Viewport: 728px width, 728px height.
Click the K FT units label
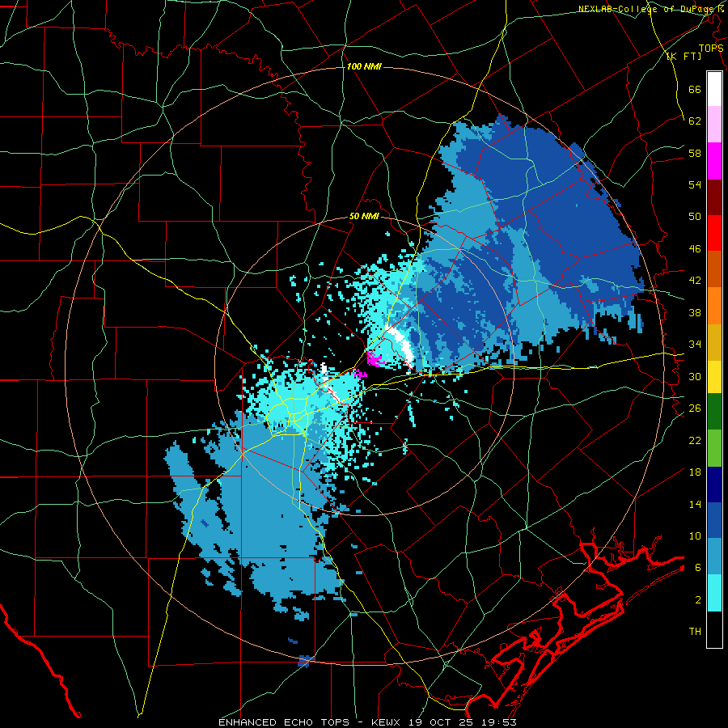click(684, 56)
